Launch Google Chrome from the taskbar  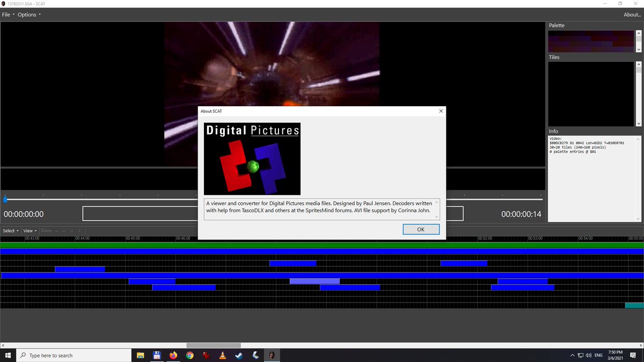click(189, 355)
